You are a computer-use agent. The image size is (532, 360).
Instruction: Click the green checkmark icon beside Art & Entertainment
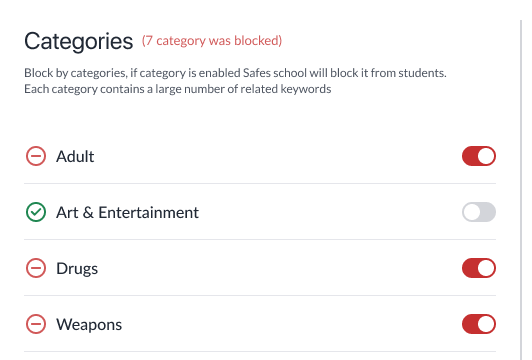36,212
